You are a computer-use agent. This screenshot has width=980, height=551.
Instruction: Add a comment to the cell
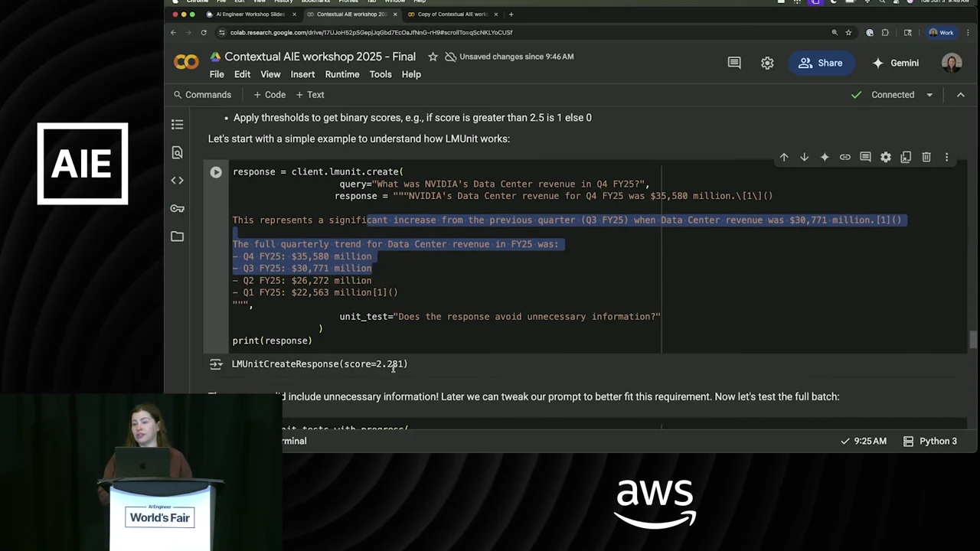[865, 157]
